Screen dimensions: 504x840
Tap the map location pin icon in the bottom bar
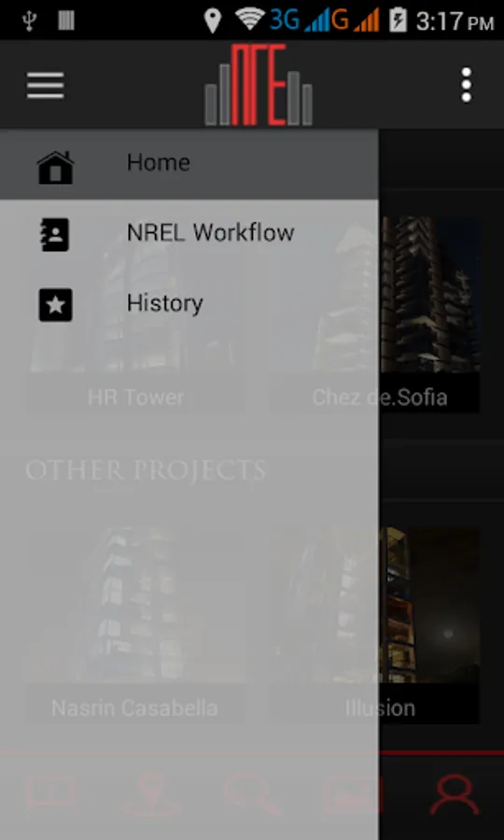(x=151, y=795)
